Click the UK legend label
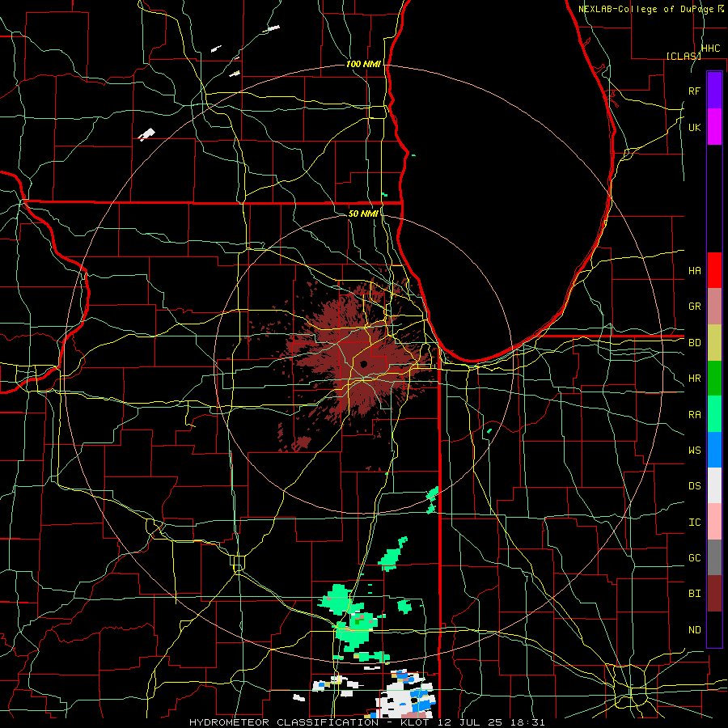The image size is (728, 728). click(x=694, y=127)
